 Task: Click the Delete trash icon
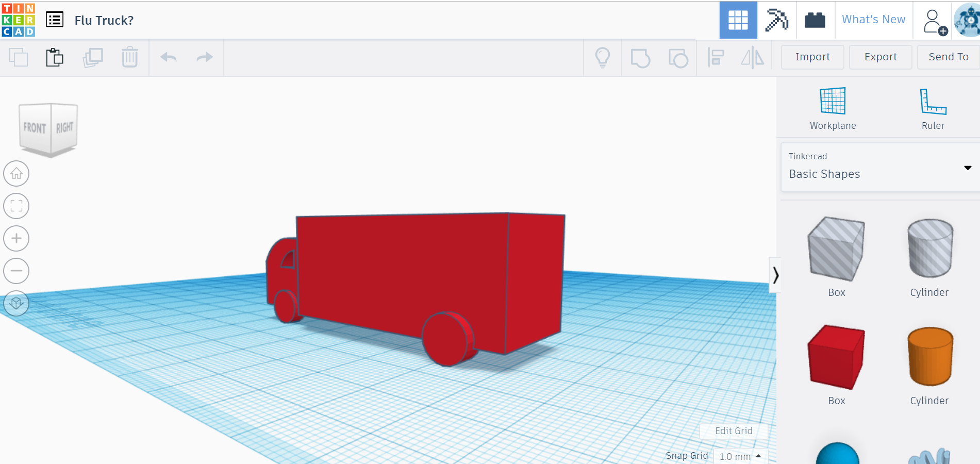(130, 57)
